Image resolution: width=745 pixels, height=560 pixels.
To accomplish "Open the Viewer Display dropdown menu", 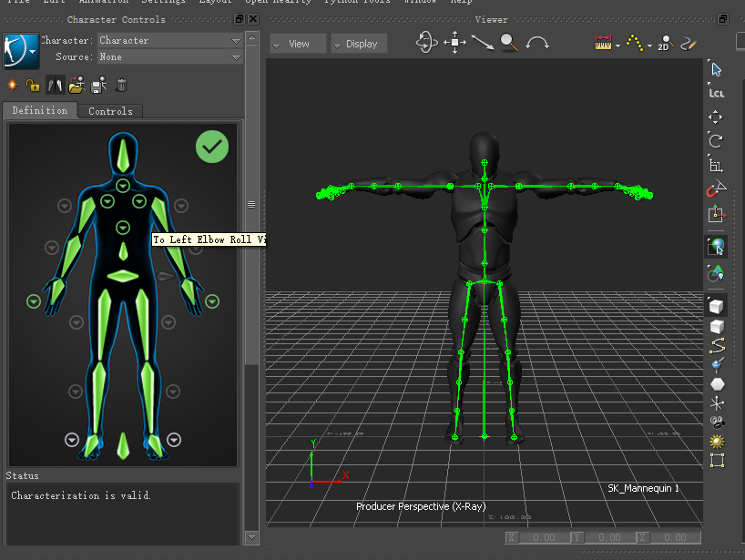I will click(359, 44).
